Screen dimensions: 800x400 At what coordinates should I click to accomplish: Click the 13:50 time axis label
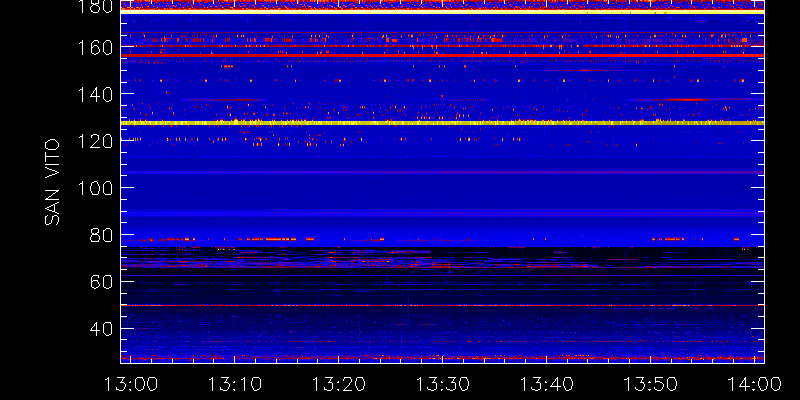(651, 383)
